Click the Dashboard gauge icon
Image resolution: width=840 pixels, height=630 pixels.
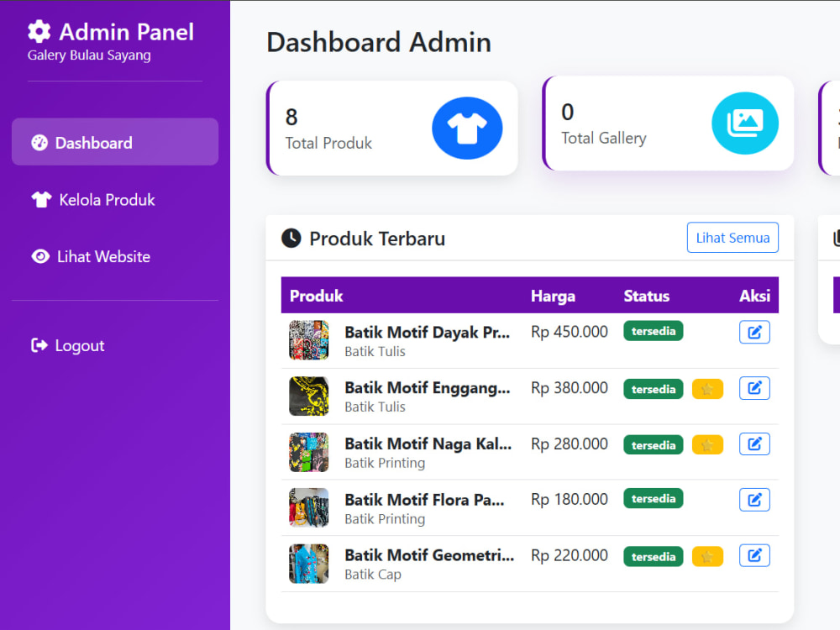(x=39, y=143)
